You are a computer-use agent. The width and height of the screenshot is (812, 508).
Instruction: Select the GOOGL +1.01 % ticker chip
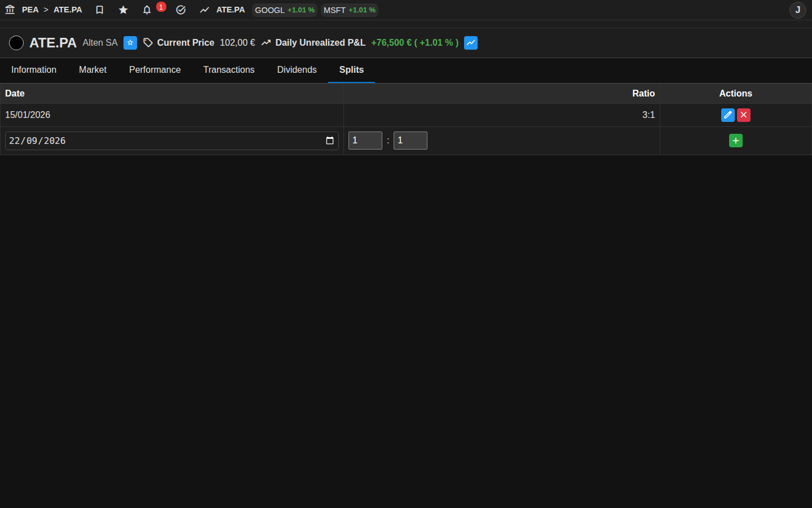coord(285,10)
